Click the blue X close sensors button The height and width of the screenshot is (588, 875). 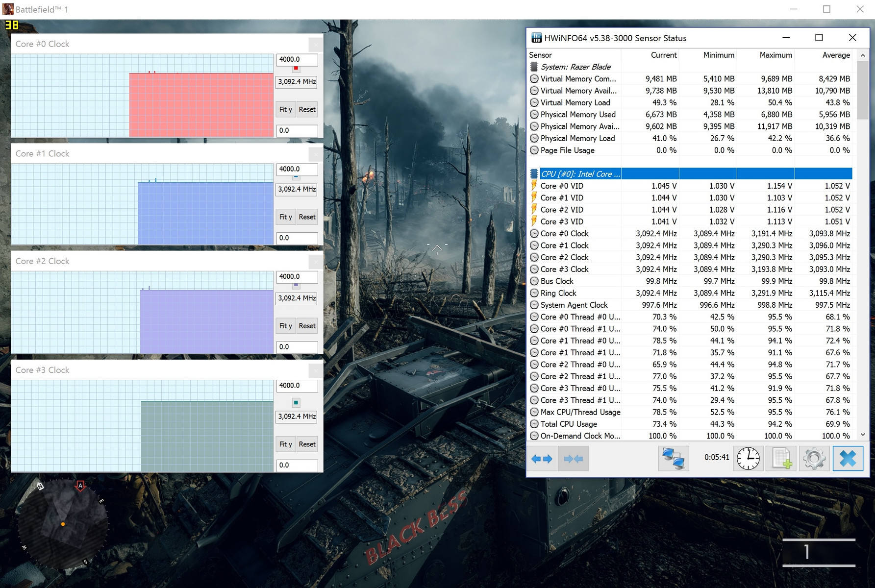pyautogui.click(x=848, y=459)
